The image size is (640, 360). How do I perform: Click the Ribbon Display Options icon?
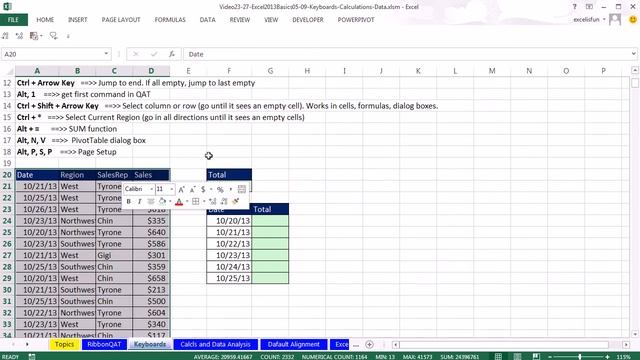(589, 7)
